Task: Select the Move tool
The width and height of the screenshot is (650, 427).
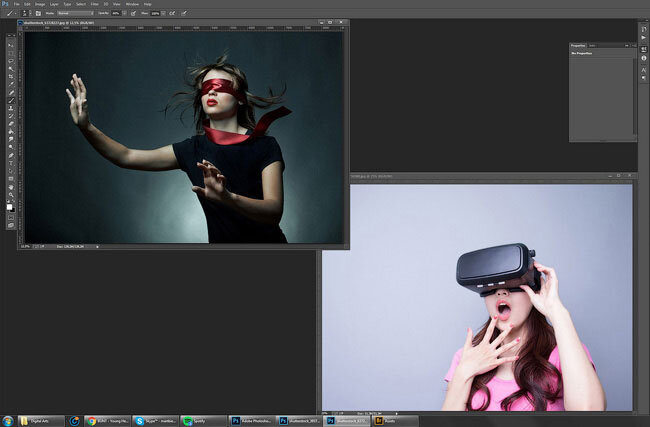Action: tap(11, 44)
